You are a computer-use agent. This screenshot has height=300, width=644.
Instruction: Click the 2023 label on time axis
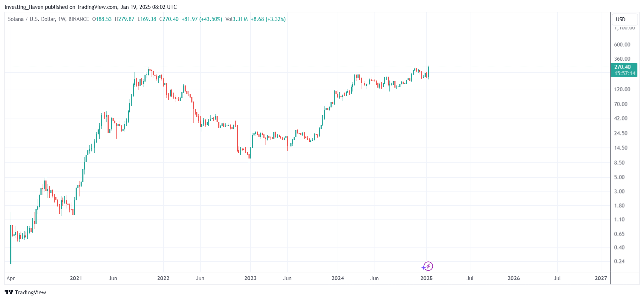(x=250, y=278)
